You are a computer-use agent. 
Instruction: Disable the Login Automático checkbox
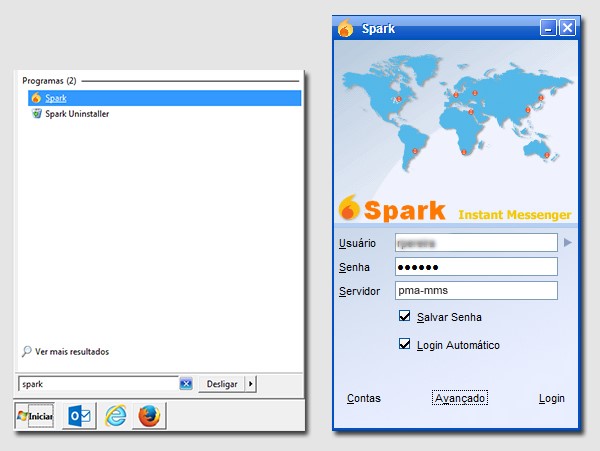405,345
